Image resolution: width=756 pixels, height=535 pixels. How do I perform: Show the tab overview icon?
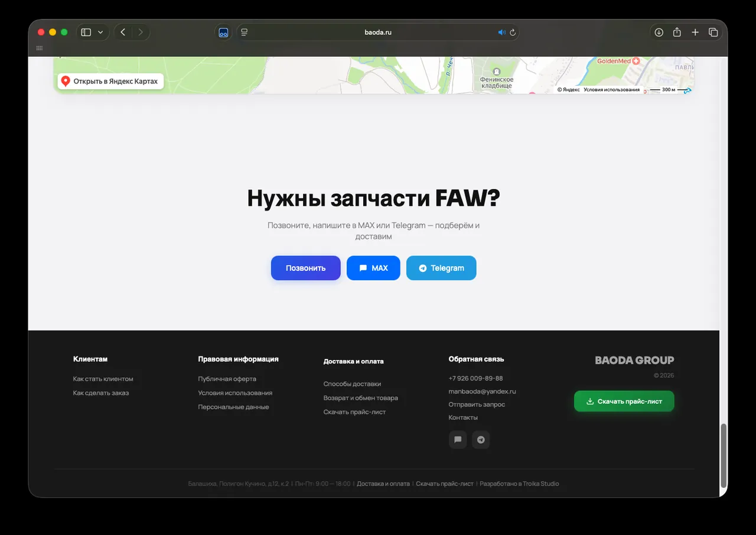[713, 32]
